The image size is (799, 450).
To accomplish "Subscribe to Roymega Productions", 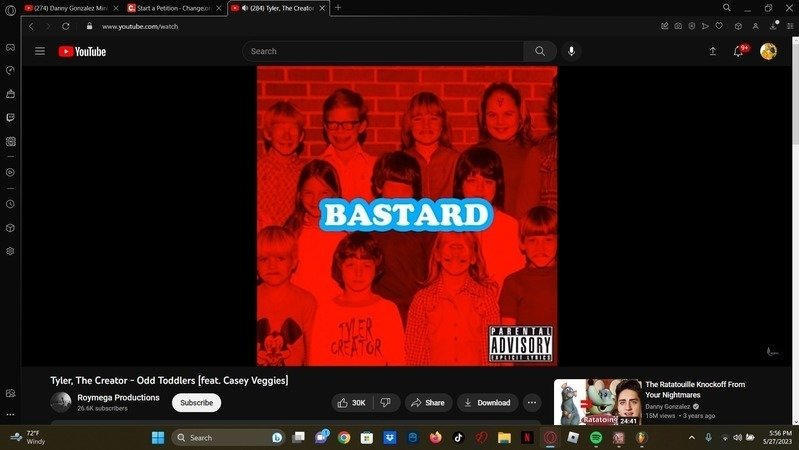I will tap(196, 403).
